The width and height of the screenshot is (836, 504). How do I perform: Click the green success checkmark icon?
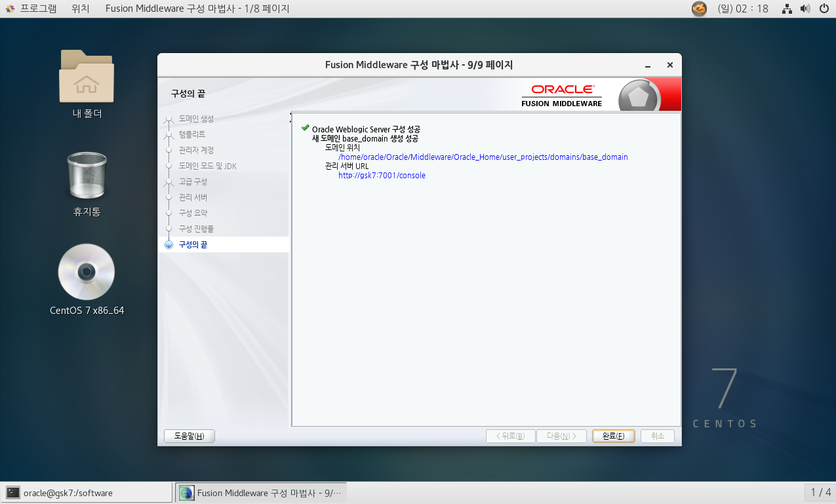[x=305, y=128]
